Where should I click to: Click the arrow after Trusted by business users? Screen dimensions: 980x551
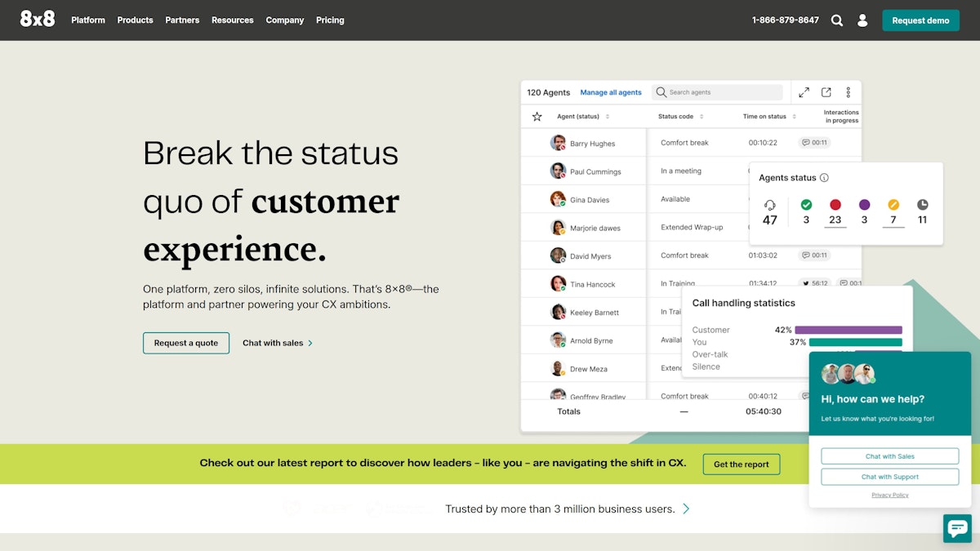click(x=686, y=509)
